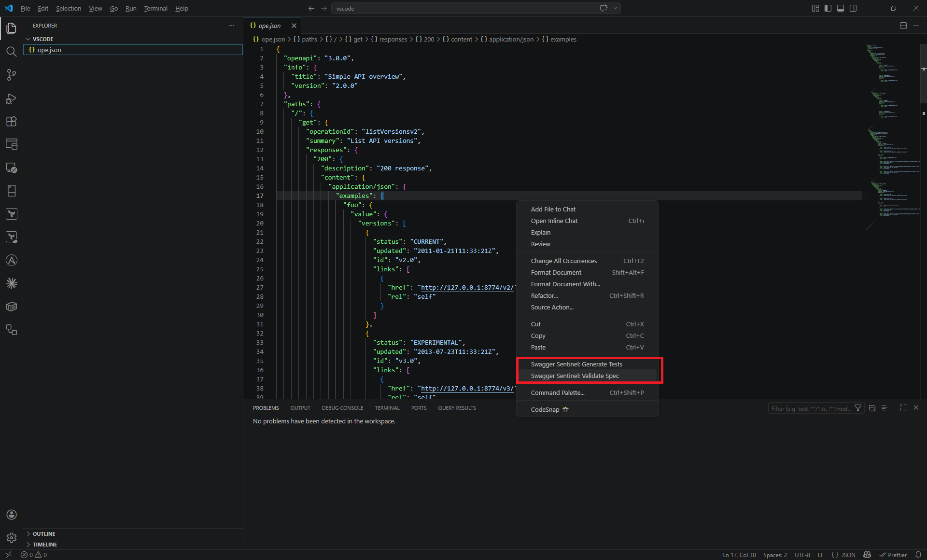927x560 pixels.
Task: Click the notifications bell in status bar
Action: (x=918, y=555)
